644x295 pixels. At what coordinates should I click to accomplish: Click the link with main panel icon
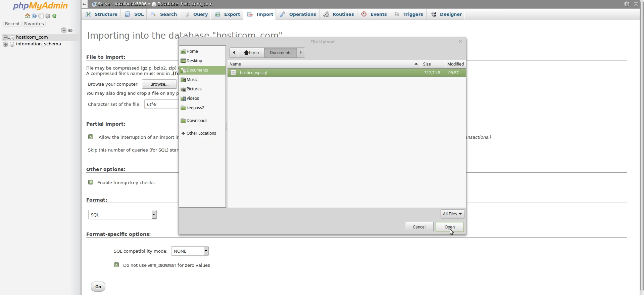coord(70,30)
